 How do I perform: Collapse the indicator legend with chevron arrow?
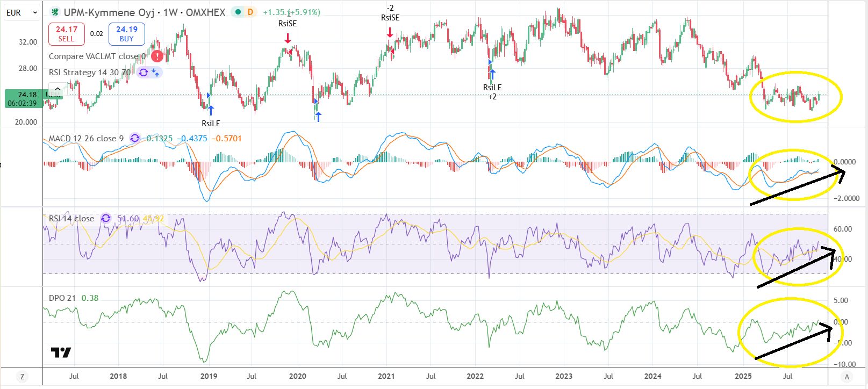pyautogui.click(x=57, y=89)
